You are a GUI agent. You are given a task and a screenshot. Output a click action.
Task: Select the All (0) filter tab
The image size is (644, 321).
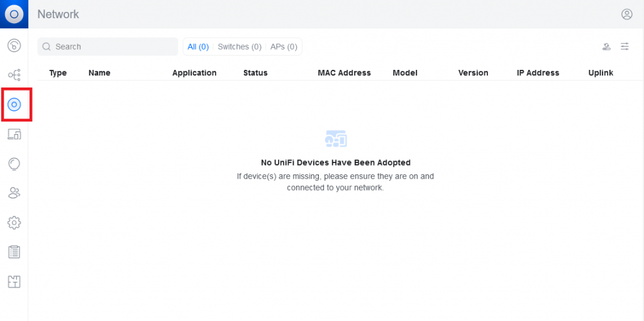point(198,47)
